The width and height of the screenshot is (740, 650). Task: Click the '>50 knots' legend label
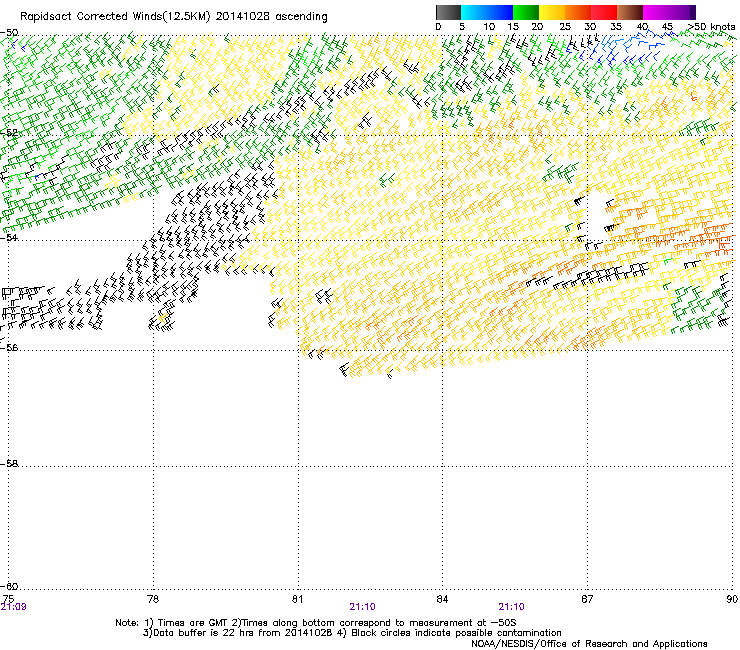tap(712, 27)
